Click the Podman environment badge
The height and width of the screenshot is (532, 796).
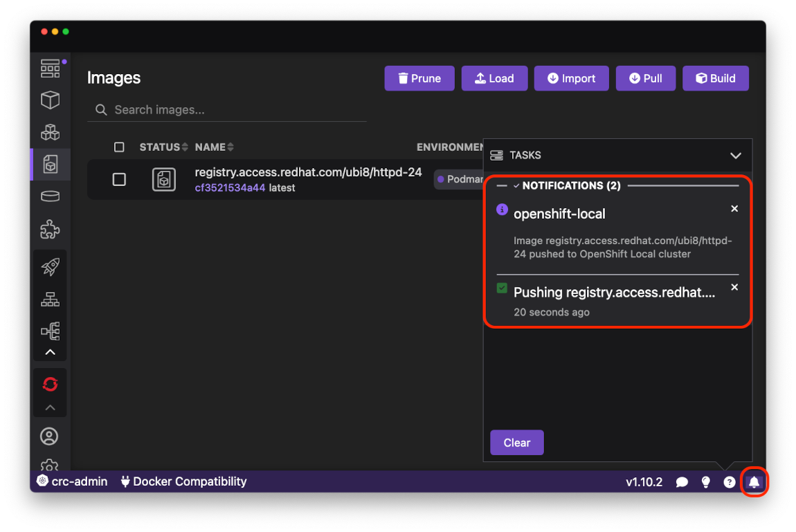pos(460,179)
